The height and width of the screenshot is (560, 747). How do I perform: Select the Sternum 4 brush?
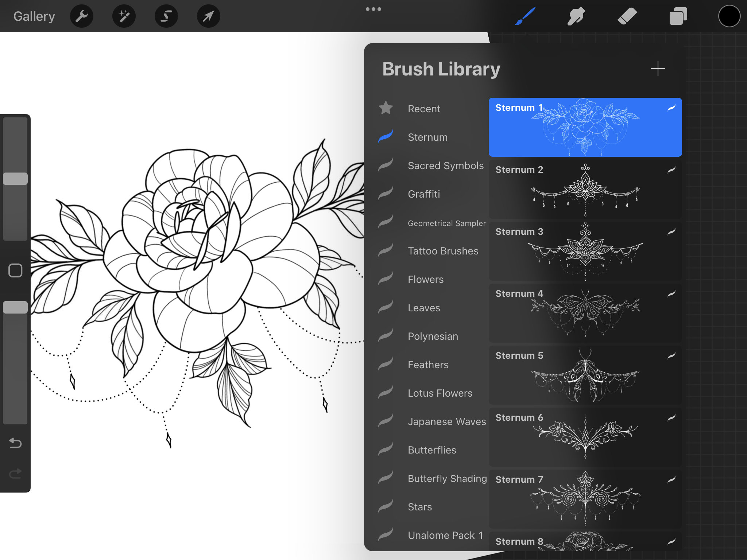click(x=585, y=313)
